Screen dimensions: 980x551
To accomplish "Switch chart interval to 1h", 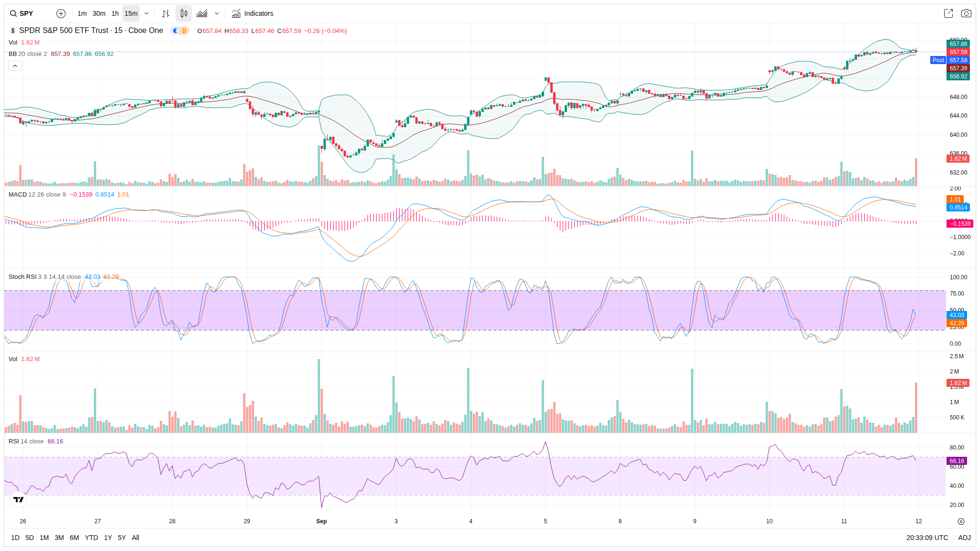I will click(115, 13).
